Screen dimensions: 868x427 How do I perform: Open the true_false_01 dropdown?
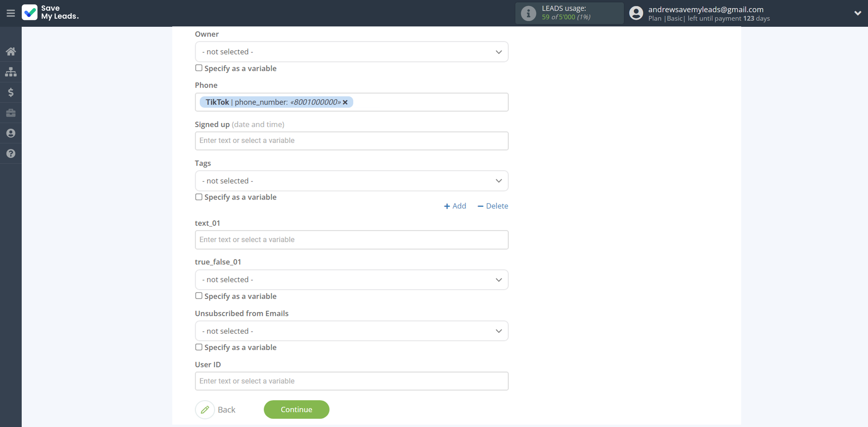(352, 280)
